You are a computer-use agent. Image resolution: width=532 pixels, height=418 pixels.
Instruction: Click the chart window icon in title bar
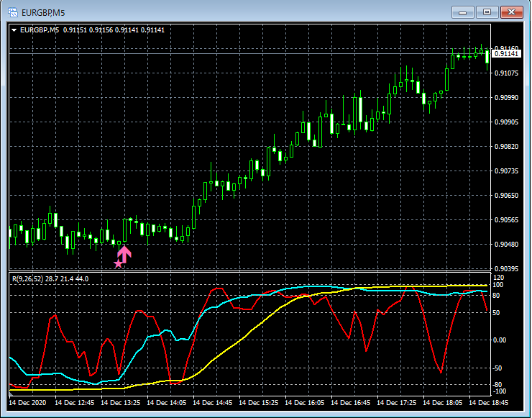click(x=13, y=12)
